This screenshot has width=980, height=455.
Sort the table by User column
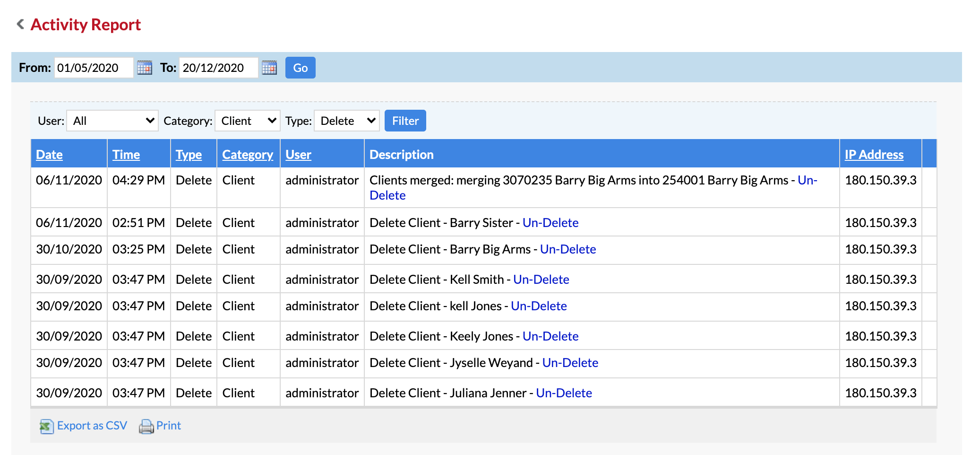coord(299,155)
